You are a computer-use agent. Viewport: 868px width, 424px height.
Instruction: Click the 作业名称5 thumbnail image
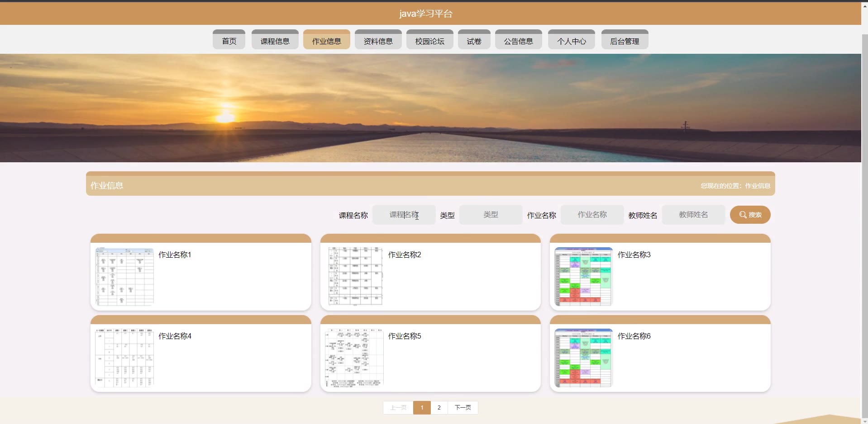click(x=354, y=358)
